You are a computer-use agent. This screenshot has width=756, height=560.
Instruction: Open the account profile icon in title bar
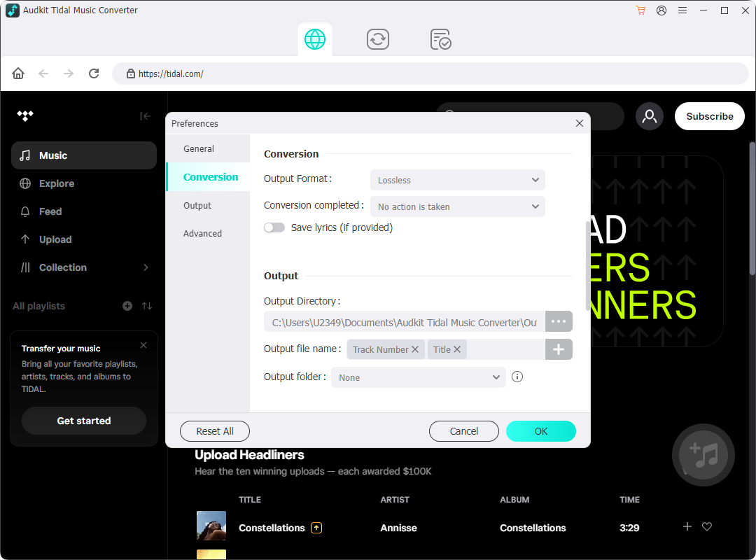pos(661,10)
